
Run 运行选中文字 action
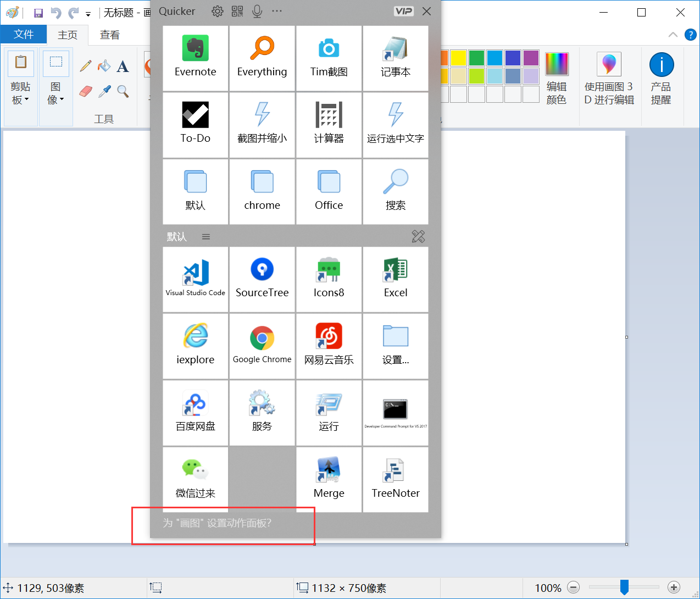click(x=396, y=125)
